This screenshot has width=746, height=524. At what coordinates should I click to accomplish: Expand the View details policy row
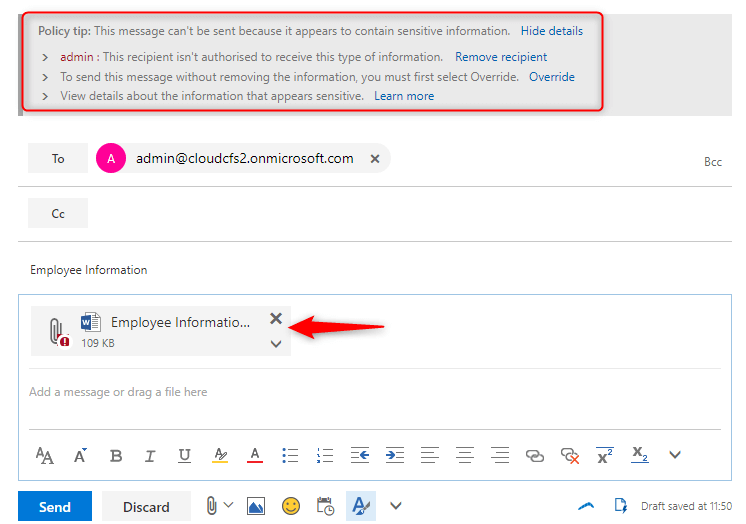[x=45, y=96]
